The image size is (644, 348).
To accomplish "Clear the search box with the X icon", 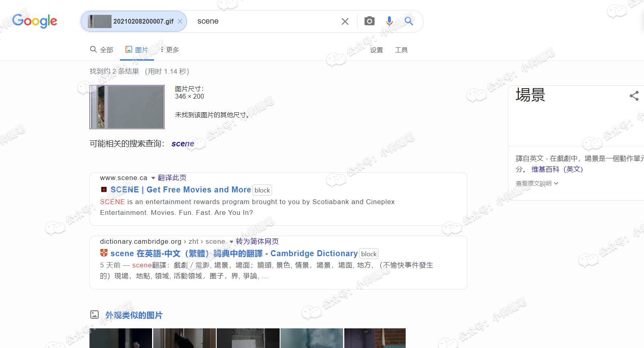I will [x=345, y=21].
